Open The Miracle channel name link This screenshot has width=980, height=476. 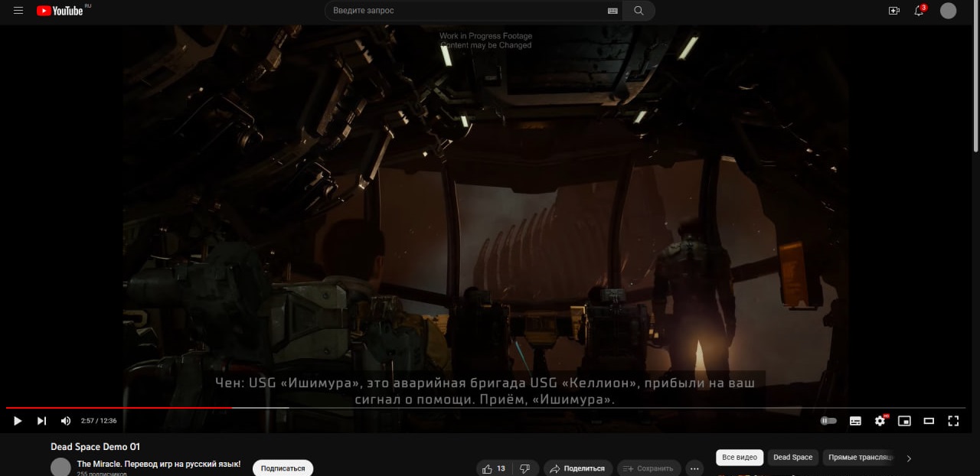pos(159,465)
